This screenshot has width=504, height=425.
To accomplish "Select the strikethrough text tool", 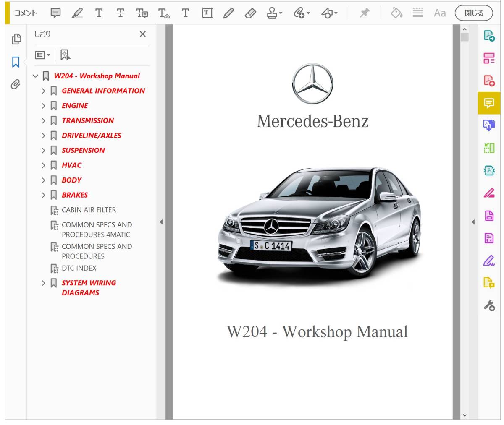I will [121, 13].
